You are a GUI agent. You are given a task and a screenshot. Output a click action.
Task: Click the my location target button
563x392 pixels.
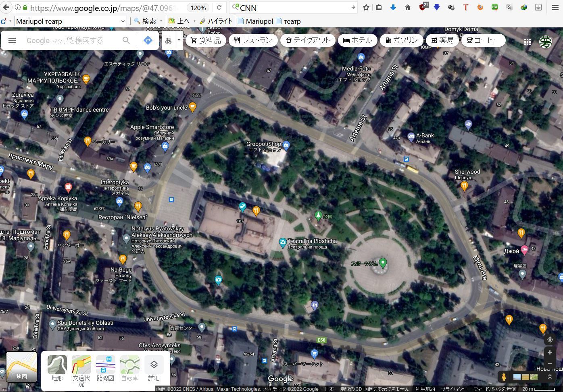(550, 340)
